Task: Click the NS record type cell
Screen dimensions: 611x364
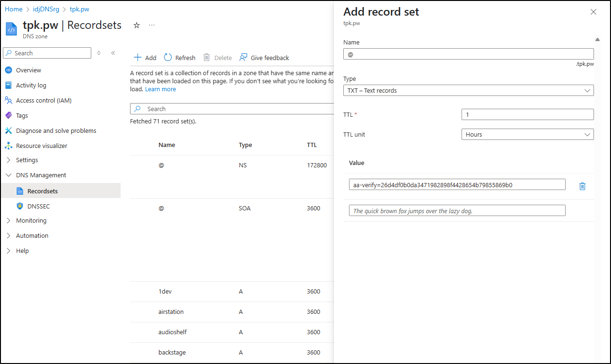Action: point(243,165)
